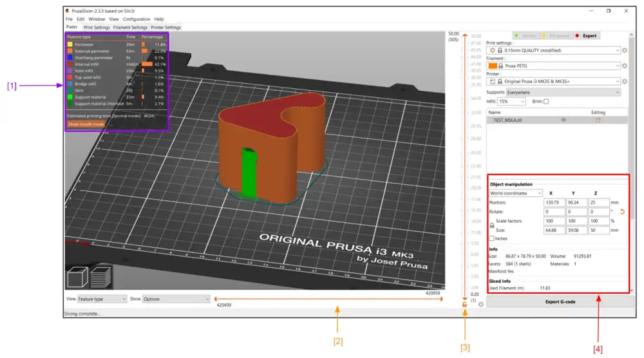Switch to the Plater tab
The image size is (644, 358).
point(72,27)
